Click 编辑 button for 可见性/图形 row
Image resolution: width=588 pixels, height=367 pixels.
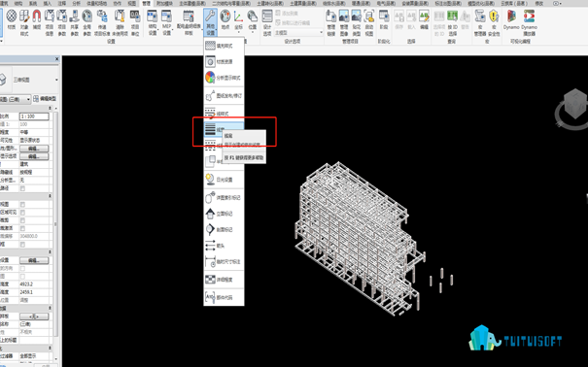pos(34,149)
